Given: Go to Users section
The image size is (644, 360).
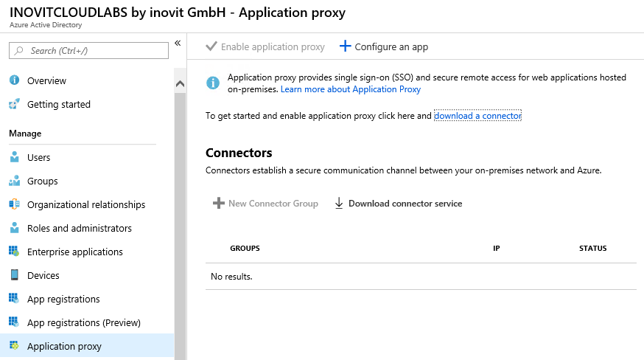Looking at the screenshot, I should point(87,158).
